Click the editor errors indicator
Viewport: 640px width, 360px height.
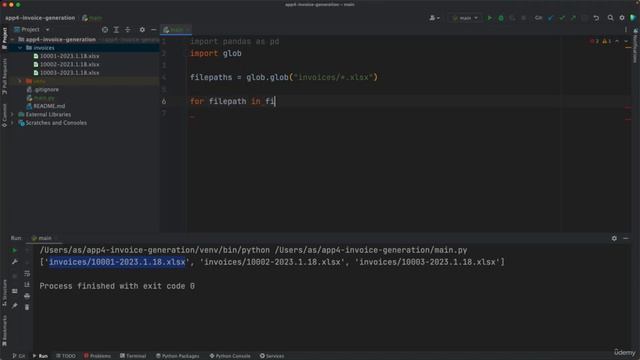pyautogui.click(x=594, y=41)
